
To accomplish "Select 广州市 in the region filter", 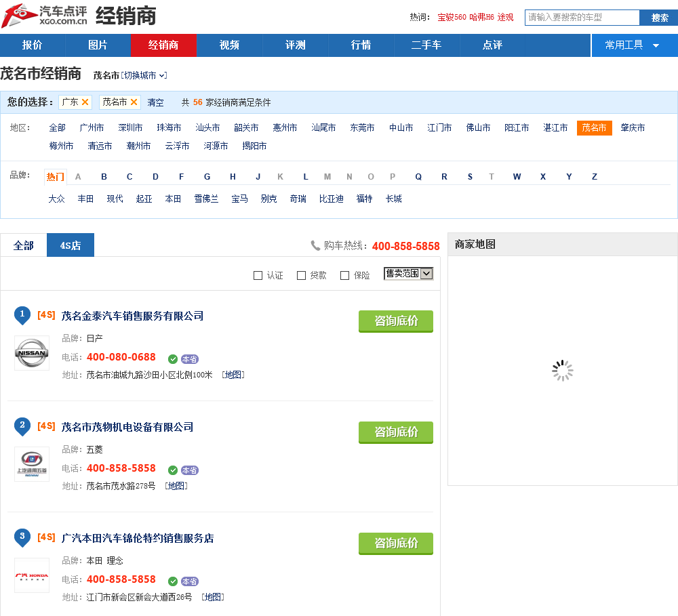I will 92,128.
